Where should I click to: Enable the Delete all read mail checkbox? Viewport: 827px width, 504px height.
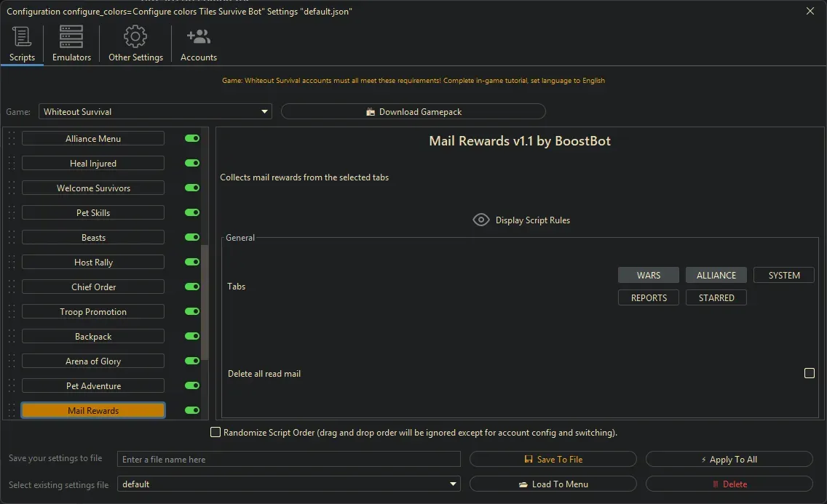tap(809, 373)
